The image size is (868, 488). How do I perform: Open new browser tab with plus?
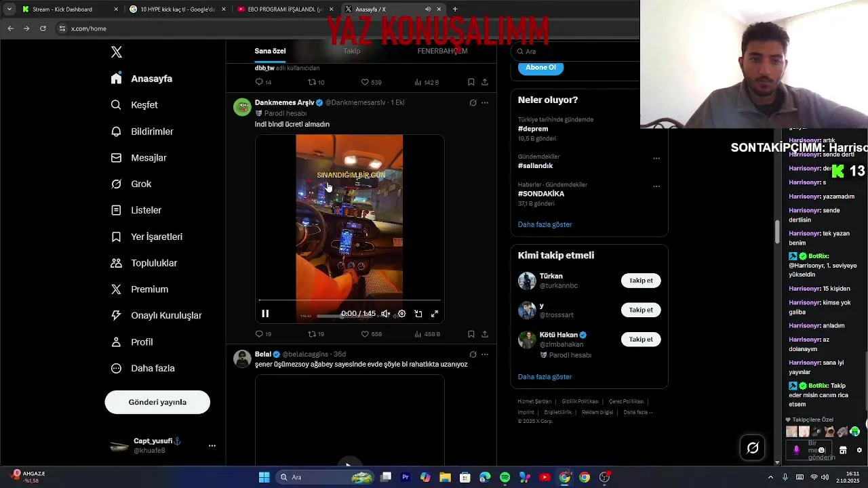(455, 9)
